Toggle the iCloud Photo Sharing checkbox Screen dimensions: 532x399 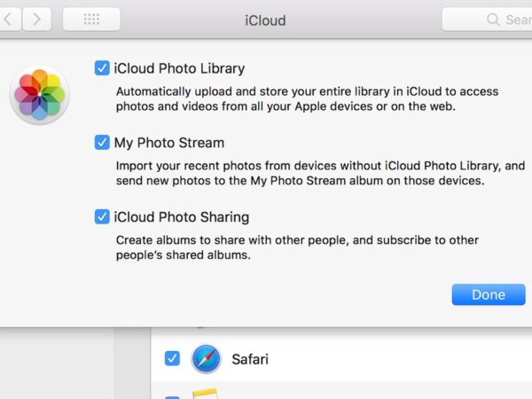tap(103, 217)
